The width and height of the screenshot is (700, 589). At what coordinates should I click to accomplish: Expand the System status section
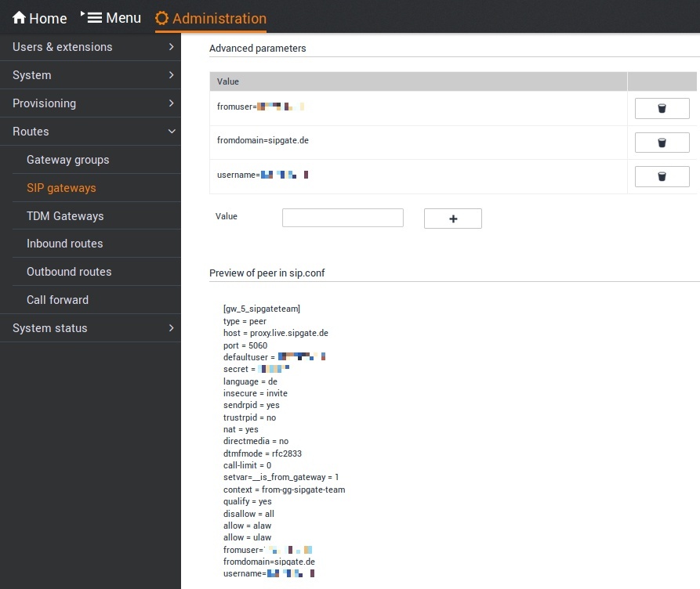click(90, 328)
